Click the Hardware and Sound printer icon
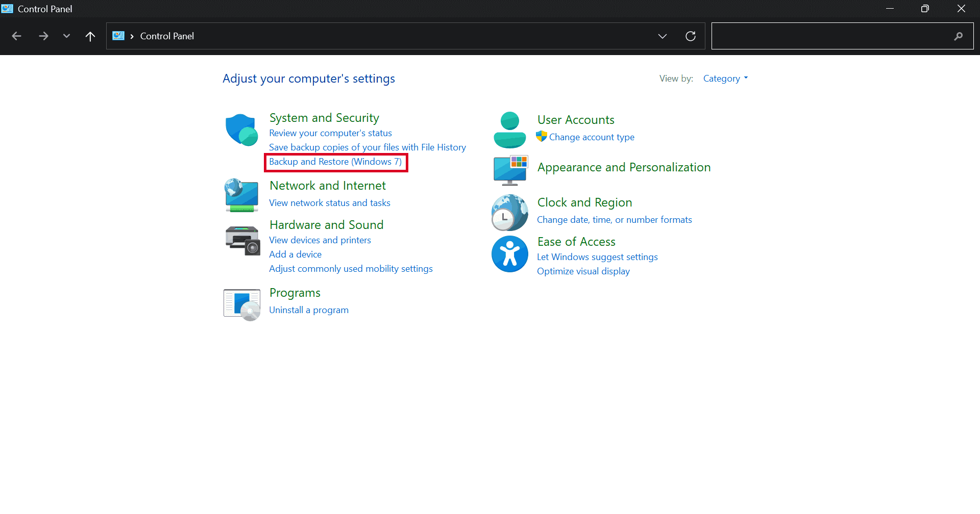 click(x=241, y=240)
